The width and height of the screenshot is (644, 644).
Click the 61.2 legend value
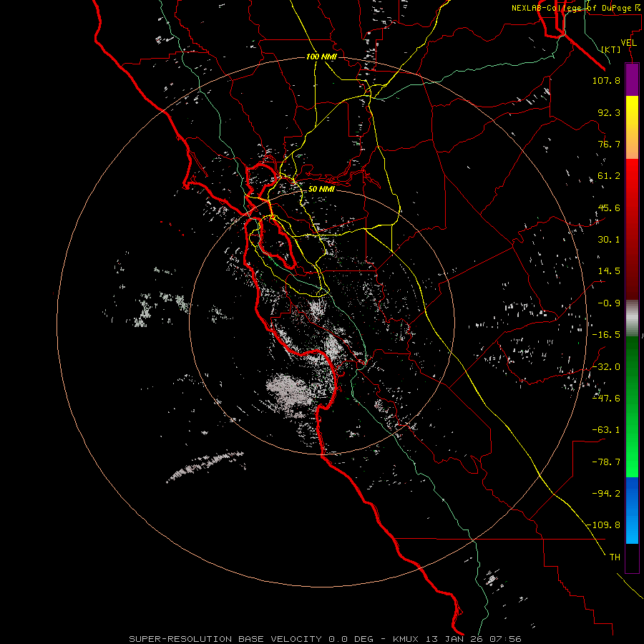tap(609, 176)
